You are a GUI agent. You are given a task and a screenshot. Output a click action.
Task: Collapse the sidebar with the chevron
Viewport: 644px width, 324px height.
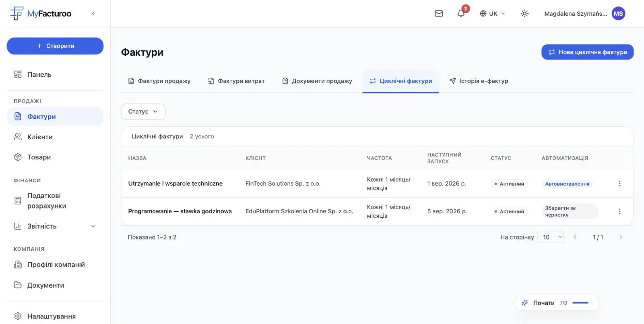point(93,14)
